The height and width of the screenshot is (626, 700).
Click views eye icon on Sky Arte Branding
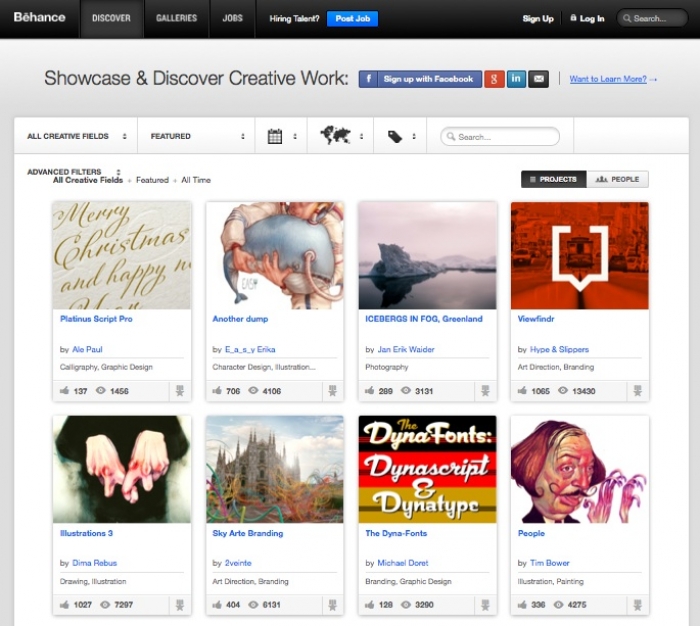coord(253,605)
